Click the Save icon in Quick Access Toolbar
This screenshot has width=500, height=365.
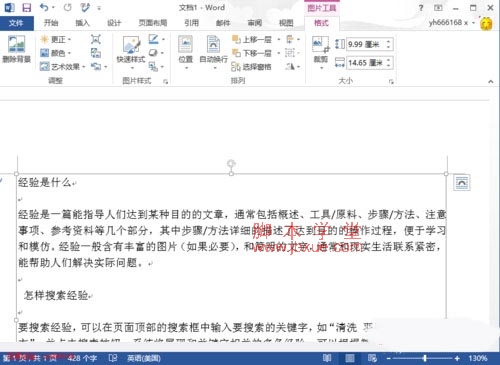click(26, 7)
